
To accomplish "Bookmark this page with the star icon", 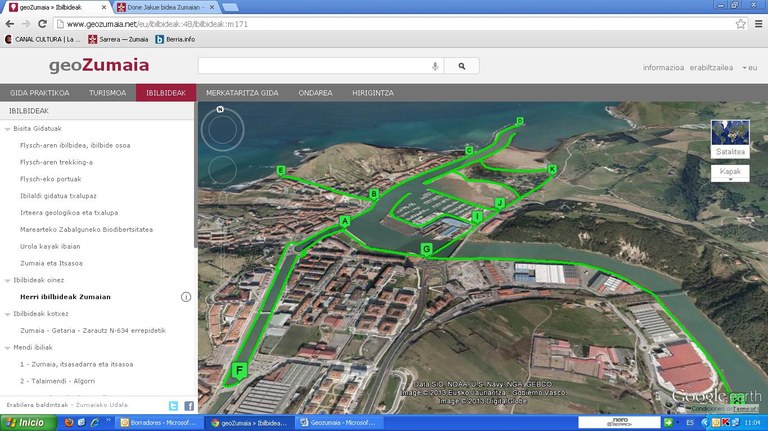I will pos(741,24).
